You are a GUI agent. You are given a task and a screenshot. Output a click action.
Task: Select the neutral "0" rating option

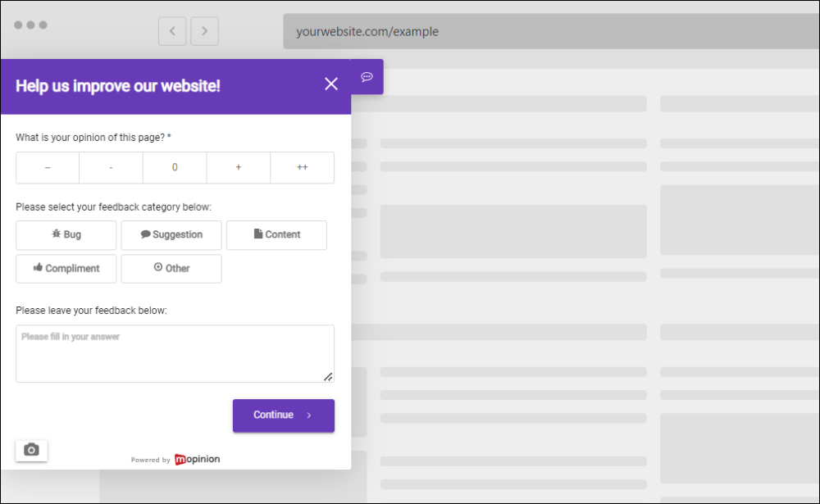175,167
